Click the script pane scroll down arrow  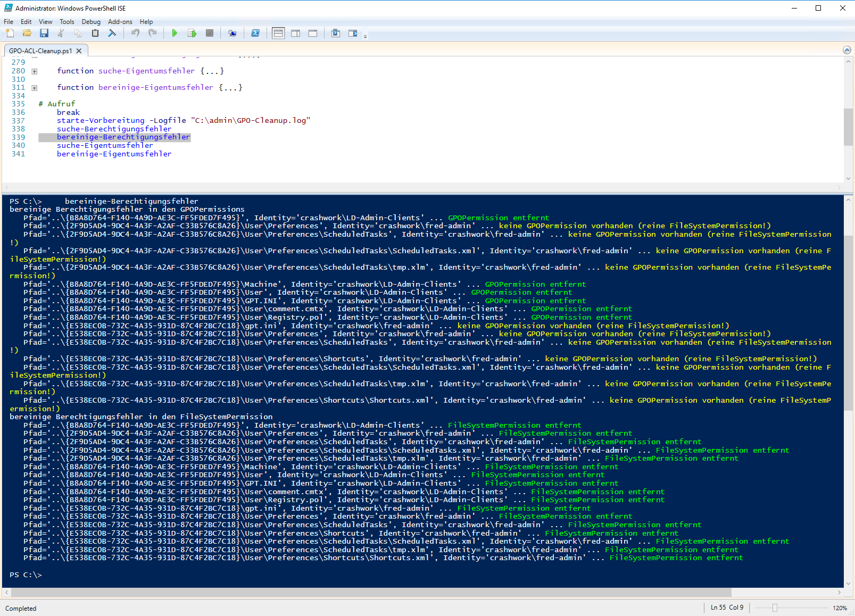click(848, 178)
